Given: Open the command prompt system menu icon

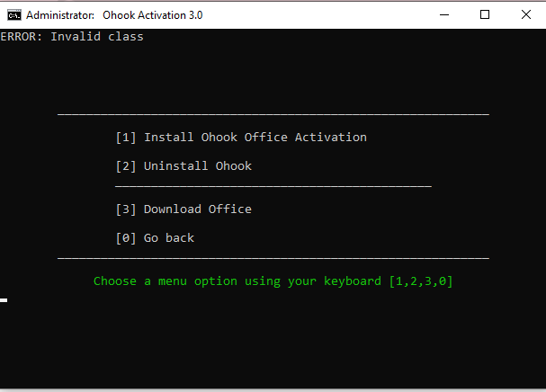Looking at the screenshot, I should click(x=14, y=15).
